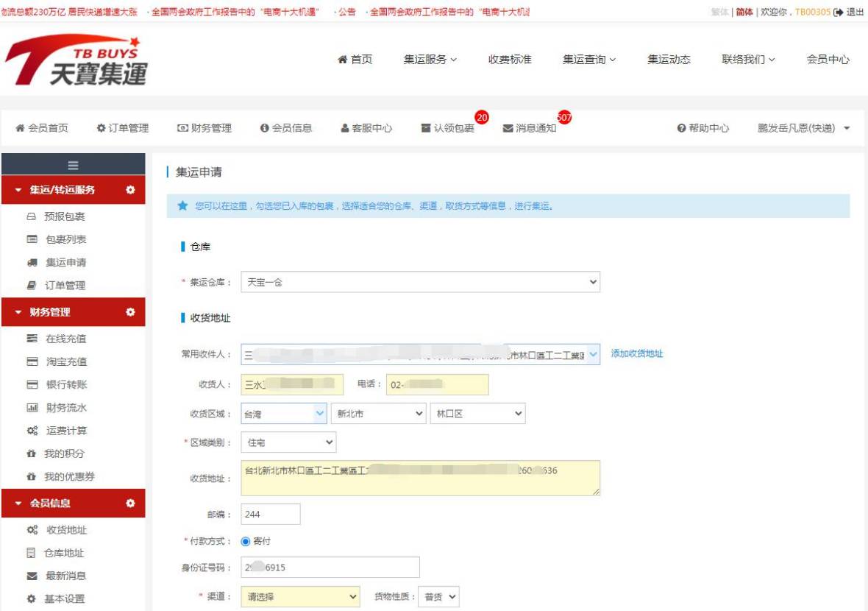Click the truck icon next to 集运申请
The width and height of the screenshot is (868, 611).
click(x=32, y=263)
